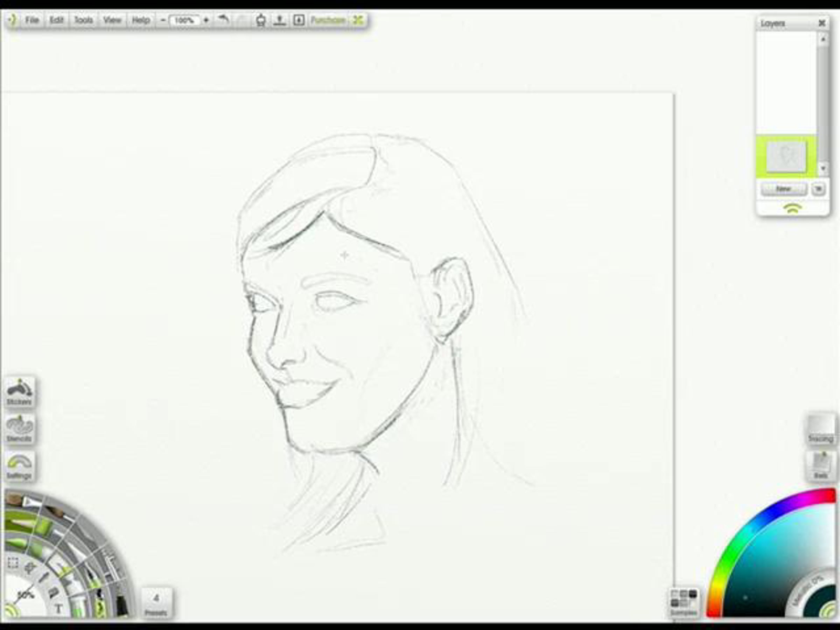Select the Fill bucket tool
840x630 pixels.
53,593
